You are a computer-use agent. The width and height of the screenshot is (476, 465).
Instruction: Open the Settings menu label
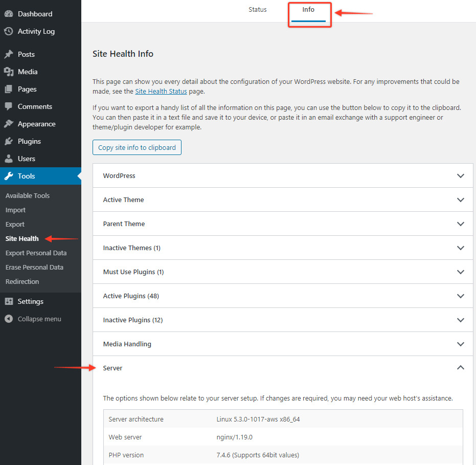30,301
